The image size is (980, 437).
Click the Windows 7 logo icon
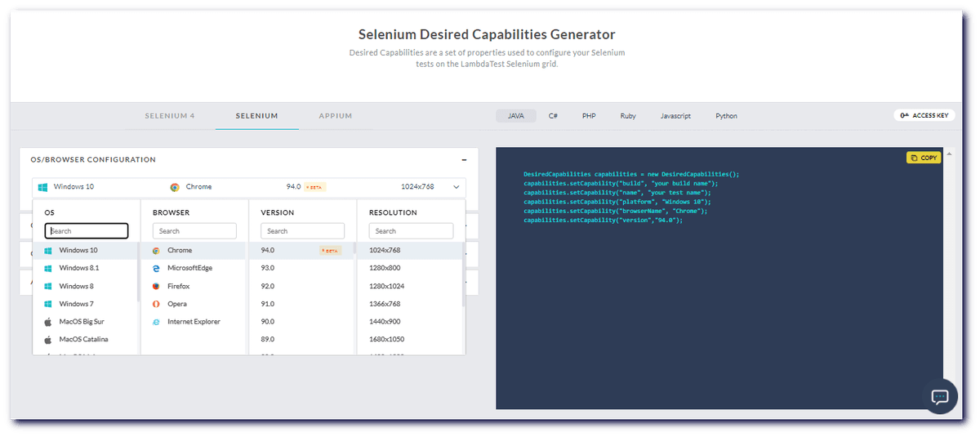[48, 304]
